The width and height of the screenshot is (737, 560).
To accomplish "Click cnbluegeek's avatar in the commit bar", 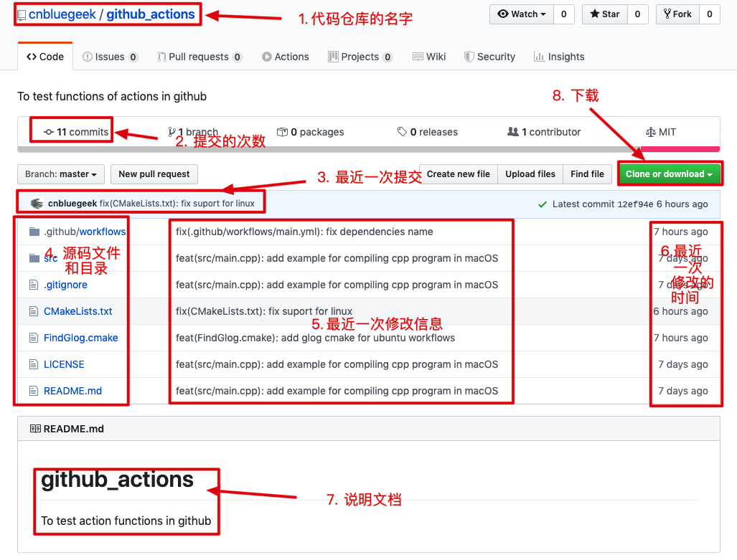I will tap(35, 203).
